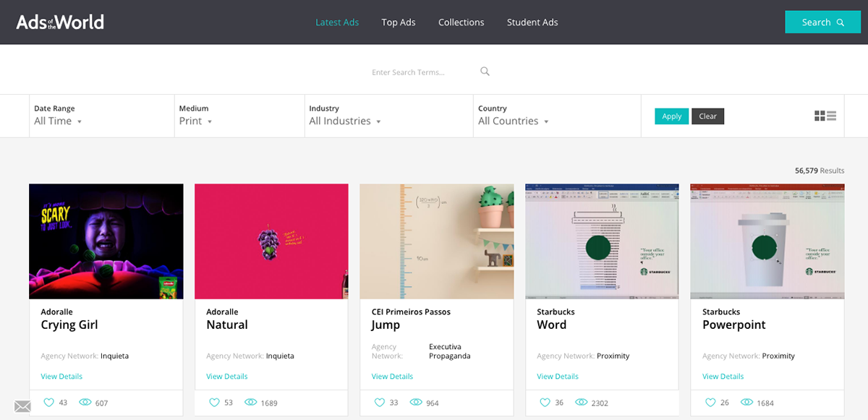Like the Natural ad heart icon

215,403
